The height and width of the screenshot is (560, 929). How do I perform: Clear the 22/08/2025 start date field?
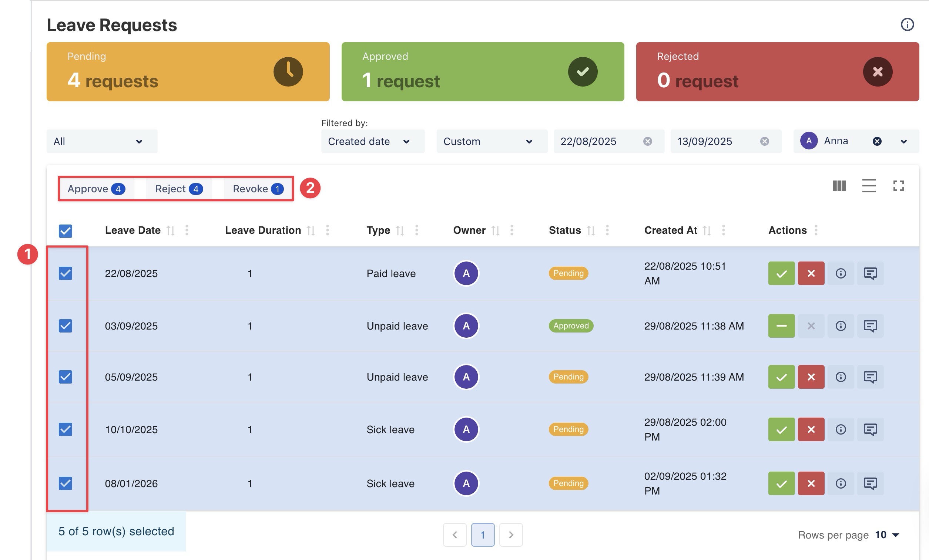pos(647,141)
